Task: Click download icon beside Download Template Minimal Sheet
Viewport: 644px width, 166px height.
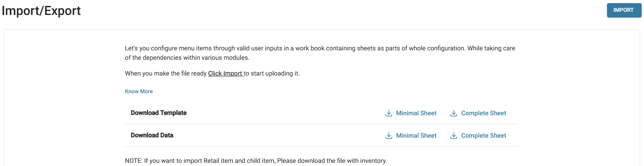Action: coord(389,113)
